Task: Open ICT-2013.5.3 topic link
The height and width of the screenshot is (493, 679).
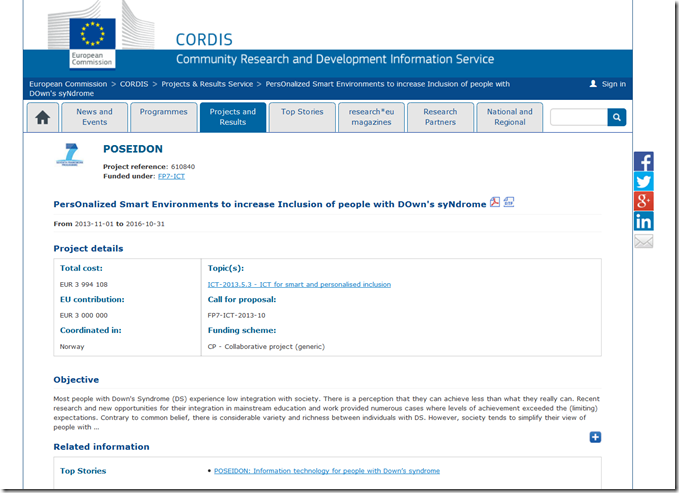Action: coord(299,285)
